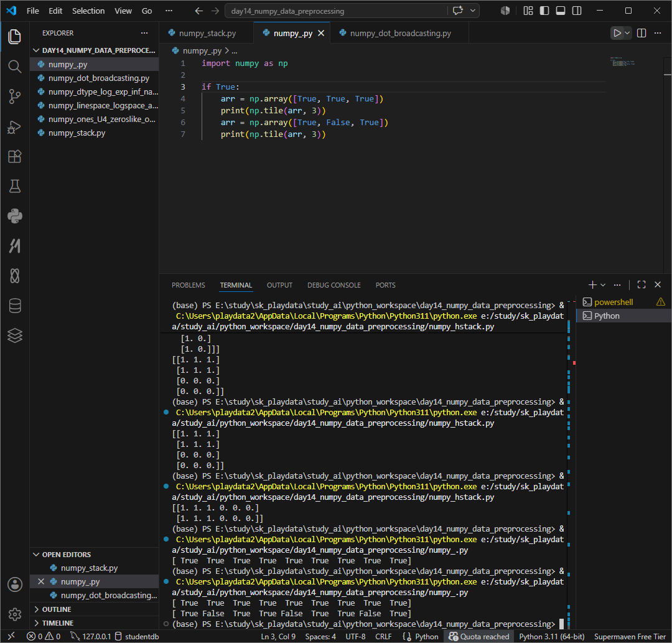Open the Run and Debug view
The height and width of the screenshot is (643, 672).
(14, 127)
